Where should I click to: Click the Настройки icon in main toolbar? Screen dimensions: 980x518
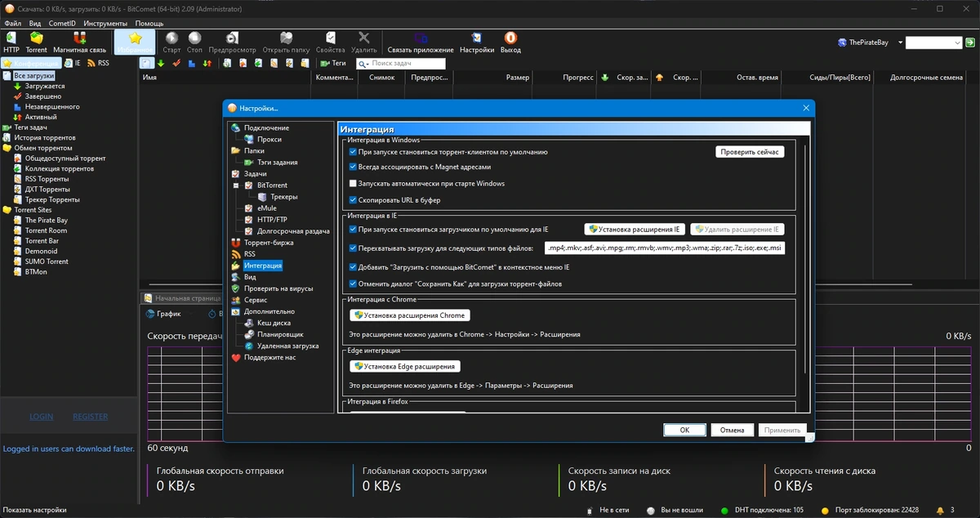coord(477,42)
